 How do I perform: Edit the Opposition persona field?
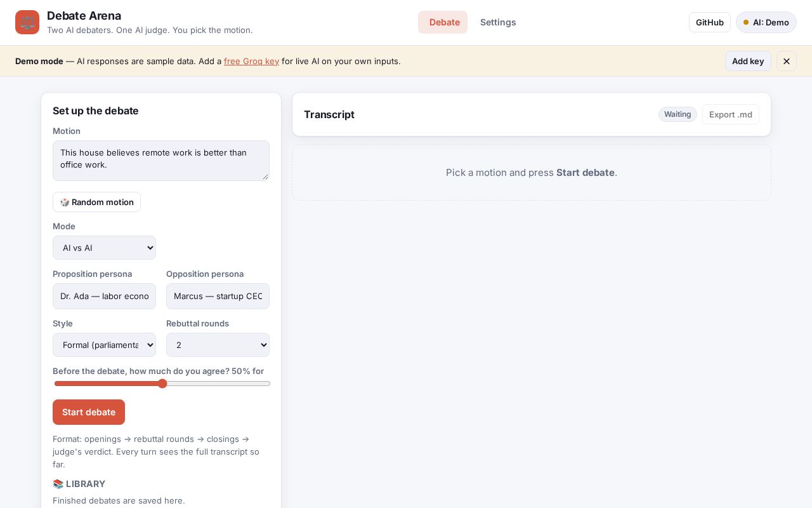coord(218,296)
